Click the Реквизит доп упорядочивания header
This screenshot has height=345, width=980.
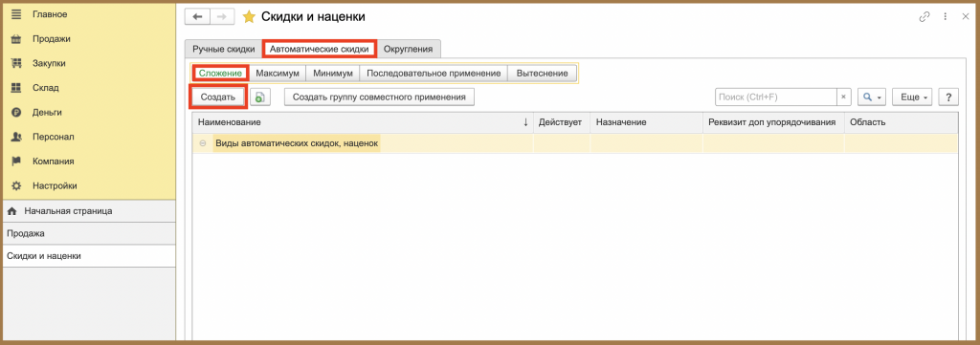773,122
